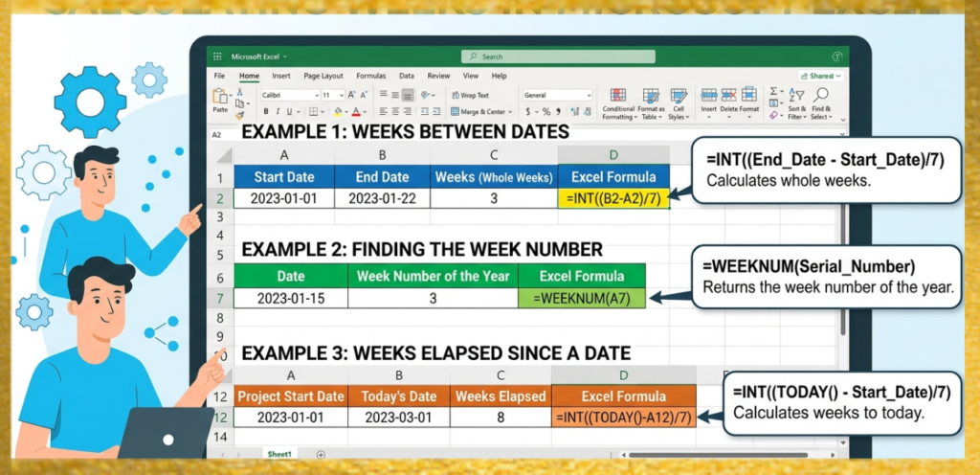This screenshot has width=980, height=475.
Task: Click the Decrease Decimal icon
Action: [x=589, y=111]
